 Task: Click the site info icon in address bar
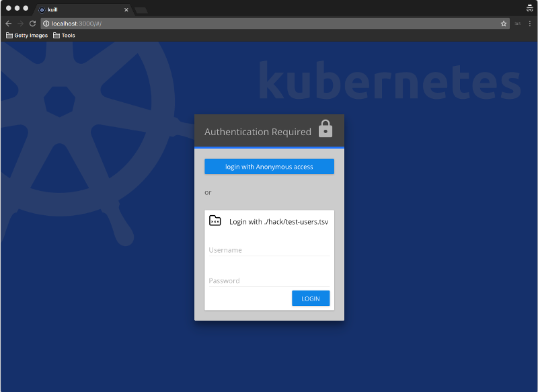click(x=46, y=24)
